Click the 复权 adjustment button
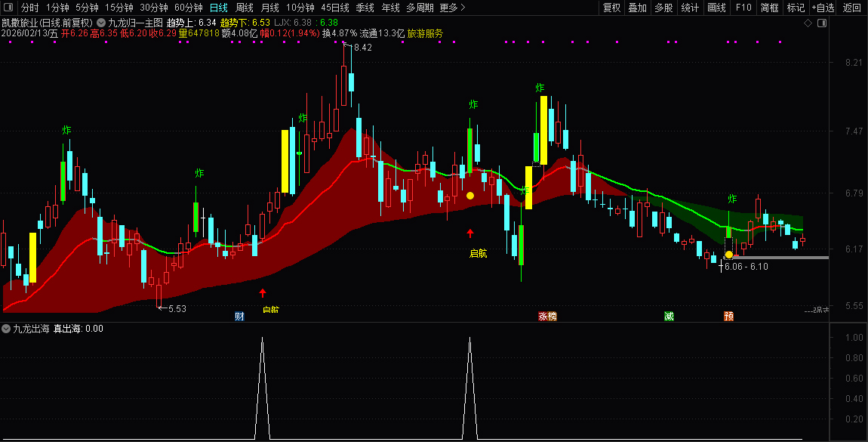Viewport: 868px width, 442px height. pos(611,8)
